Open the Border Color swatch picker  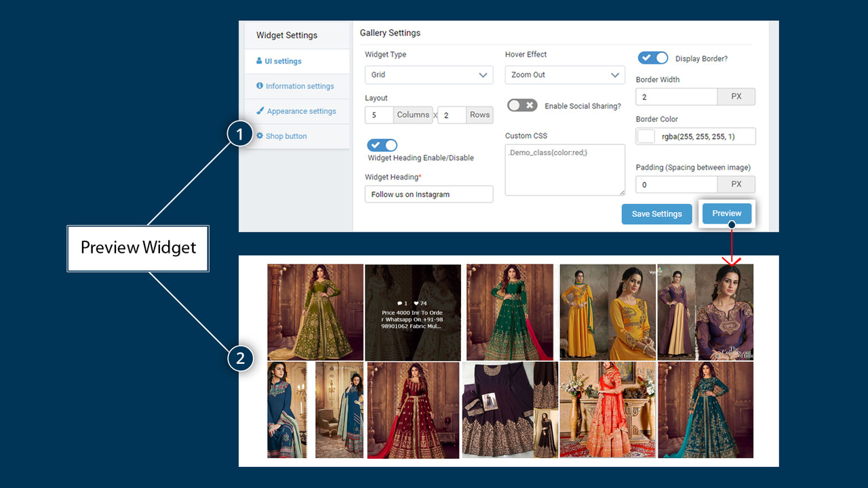(x=646, y=136)
